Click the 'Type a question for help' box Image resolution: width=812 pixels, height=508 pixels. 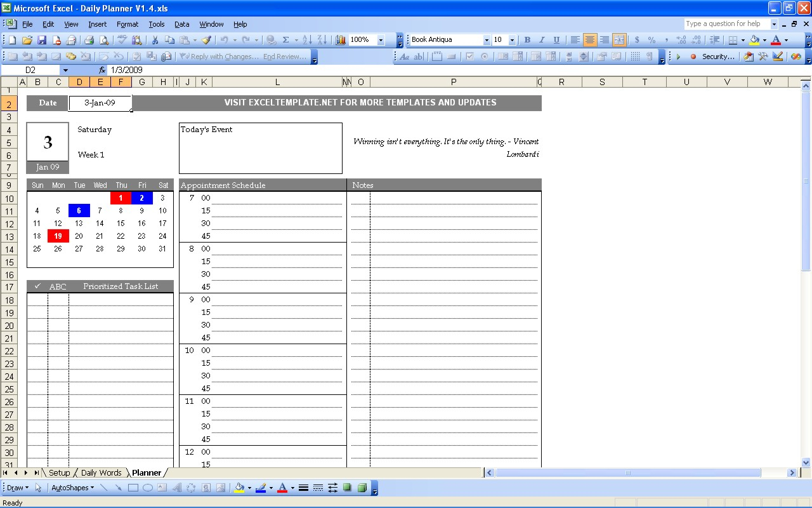coord(727,24)
